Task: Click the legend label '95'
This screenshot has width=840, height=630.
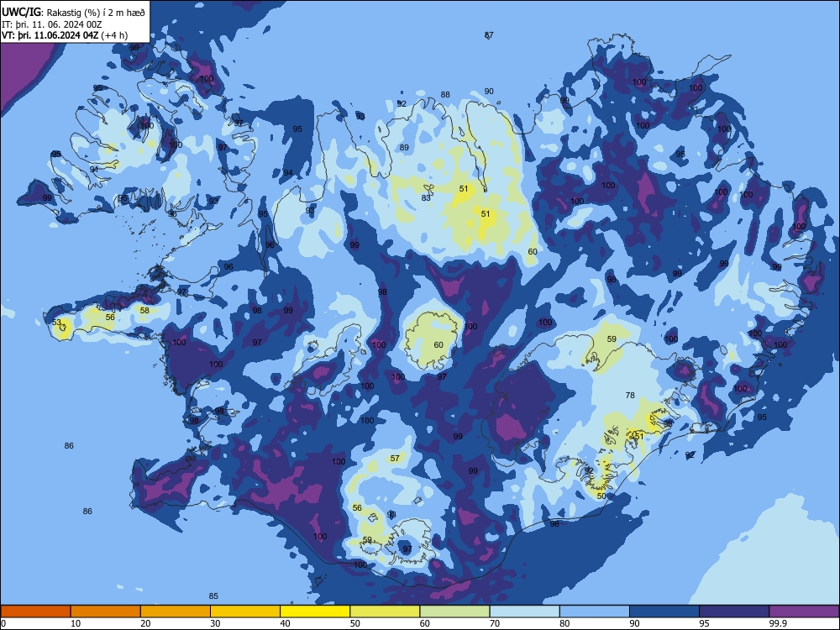Action: [705, 623]
